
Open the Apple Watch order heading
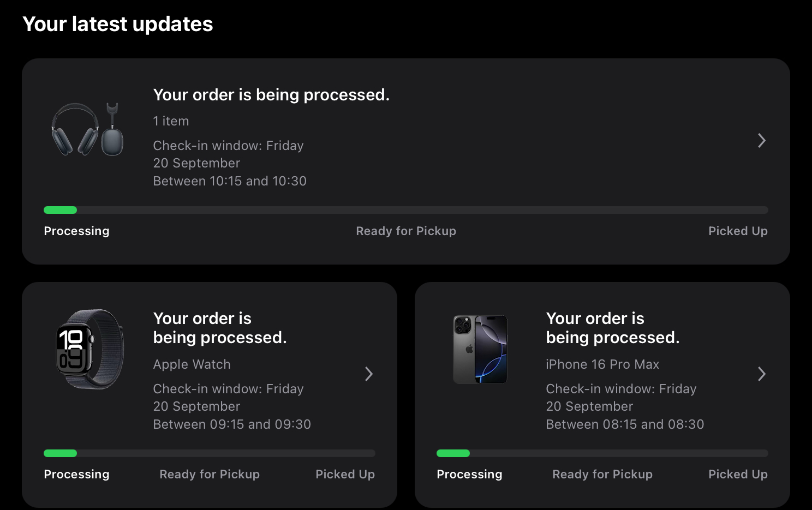point(220,328)
